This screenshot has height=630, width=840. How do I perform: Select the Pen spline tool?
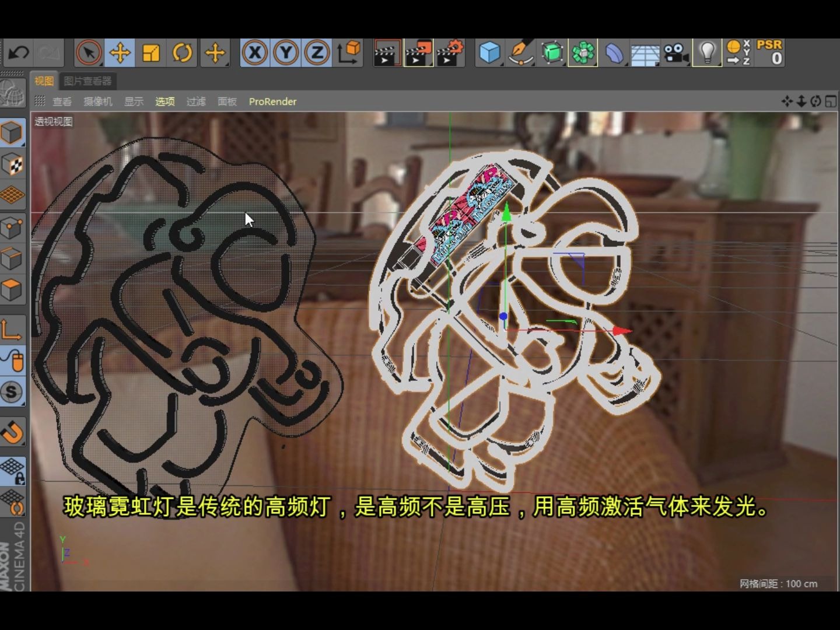tap(521, 52)
